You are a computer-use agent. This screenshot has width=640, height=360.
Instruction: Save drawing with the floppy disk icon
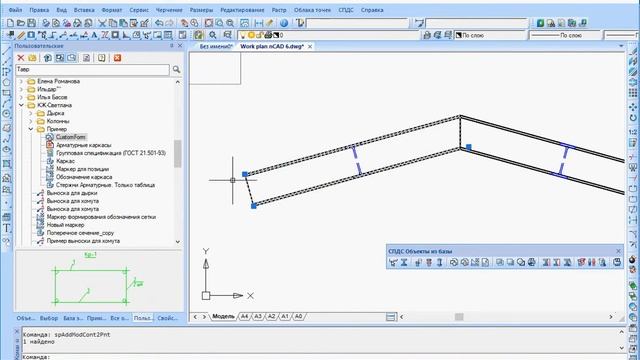coord(31,23)
